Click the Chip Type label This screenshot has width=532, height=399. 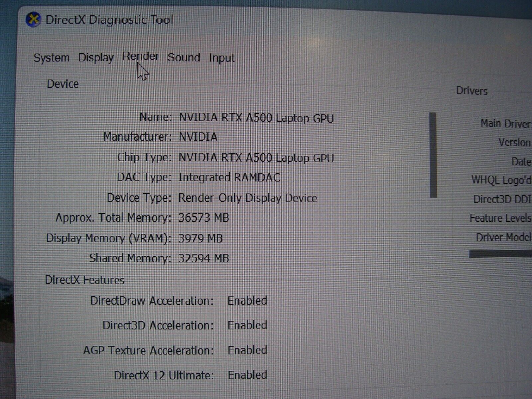pos(144,157)
